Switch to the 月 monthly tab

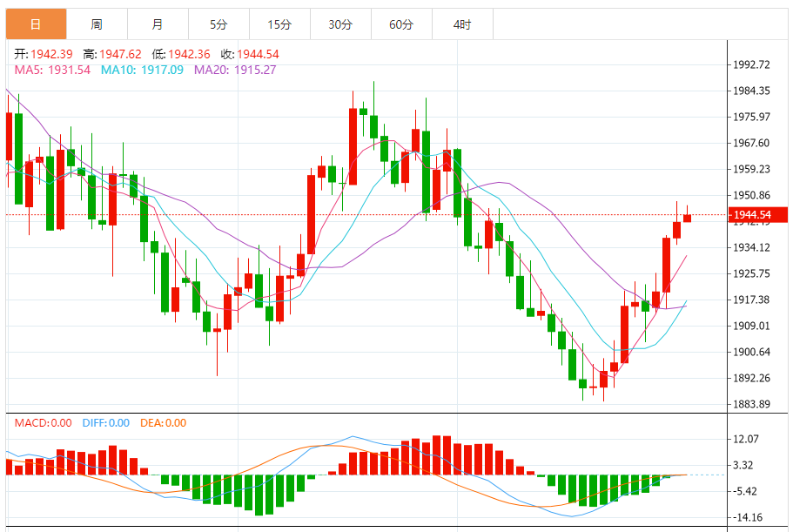[x=158, y=24]
